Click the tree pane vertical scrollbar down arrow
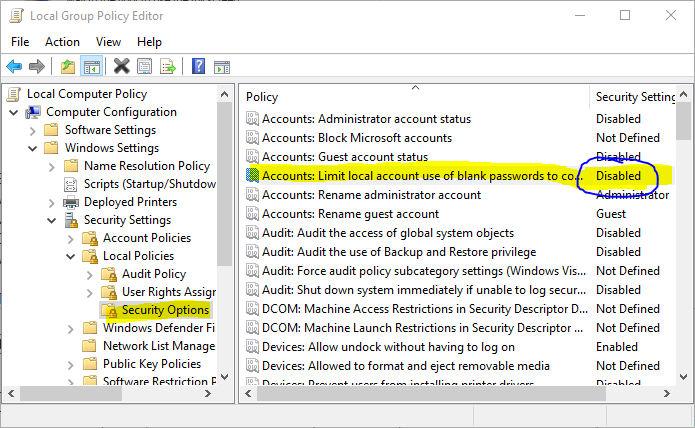This screenshot has height=428, width=695. pyautogui.click(x=224, y=377)
